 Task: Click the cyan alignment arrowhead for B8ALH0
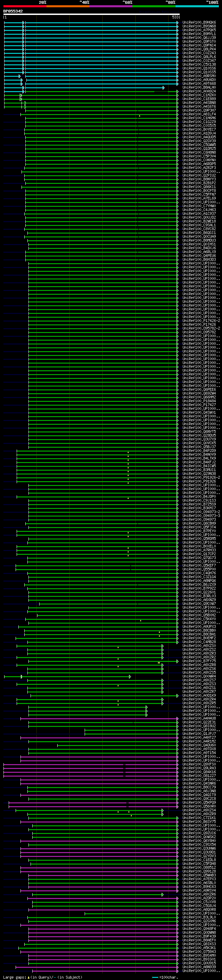click(164, 88)
